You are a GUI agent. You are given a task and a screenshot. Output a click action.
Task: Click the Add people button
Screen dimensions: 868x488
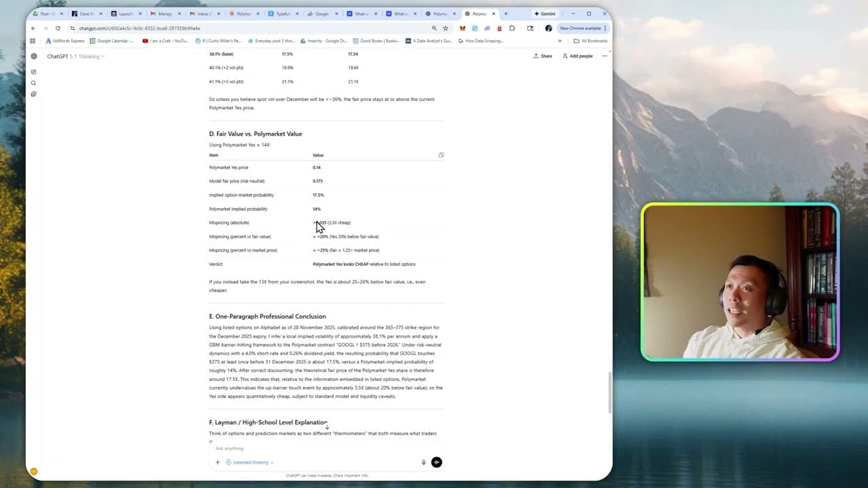tap(578, 56)
